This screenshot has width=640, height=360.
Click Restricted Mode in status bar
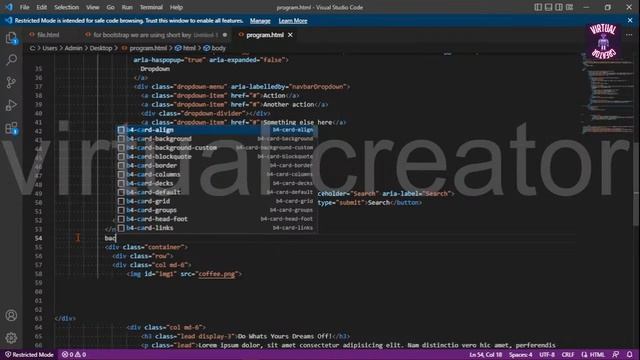pos(29,355)
